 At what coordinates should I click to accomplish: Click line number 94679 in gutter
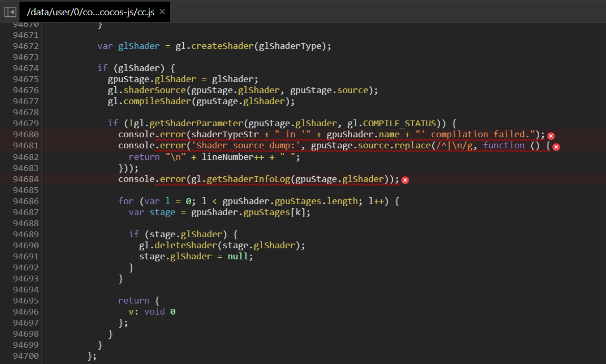[x=26, y=124]
